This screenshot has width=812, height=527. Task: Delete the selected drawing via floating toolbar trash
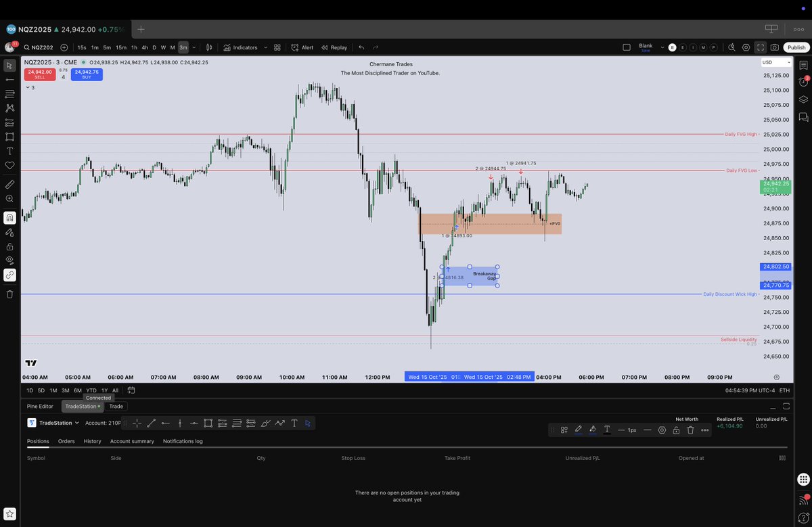(x=690, y=430)
